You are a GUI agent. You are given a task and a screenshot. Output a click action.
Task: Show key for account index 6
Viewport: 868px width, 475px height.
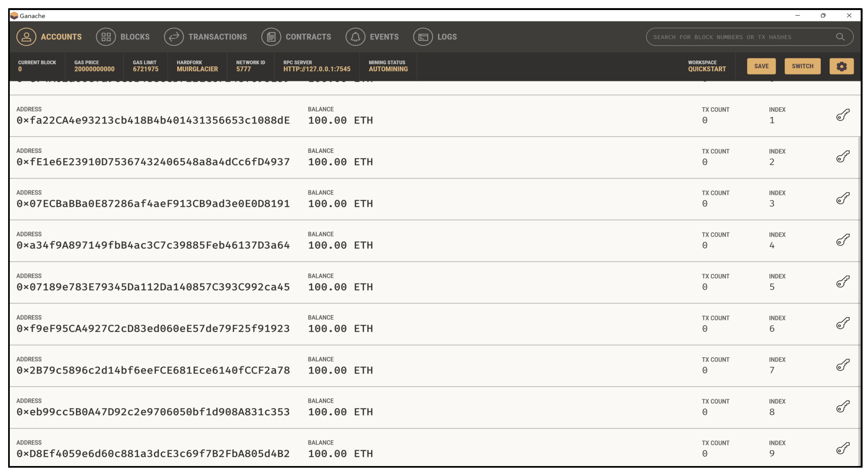pos(843,323)
